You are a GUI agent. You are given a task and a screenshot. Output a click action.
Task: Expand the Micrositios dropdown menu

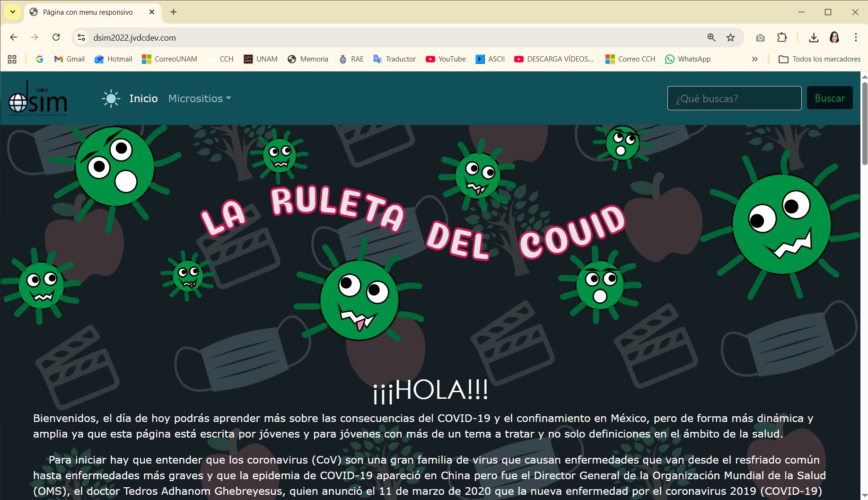coord(200,98)
